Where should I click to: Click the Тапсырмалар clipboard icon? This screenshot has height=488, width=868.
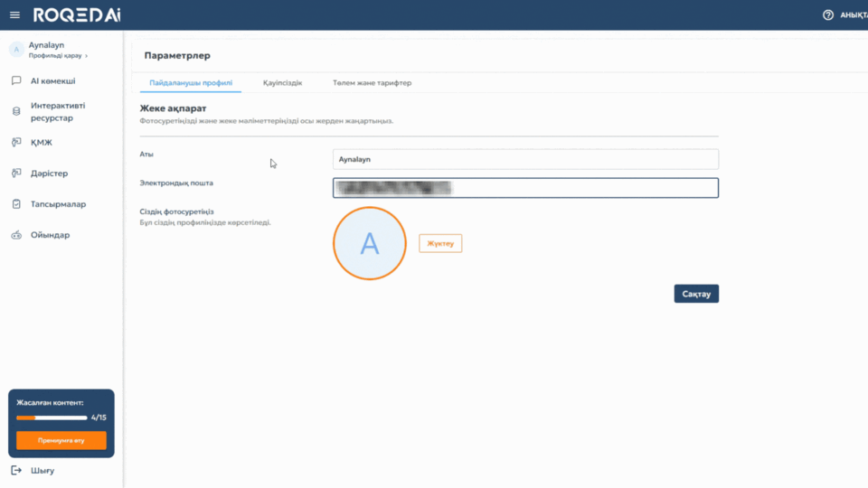(x=16, y=204)
